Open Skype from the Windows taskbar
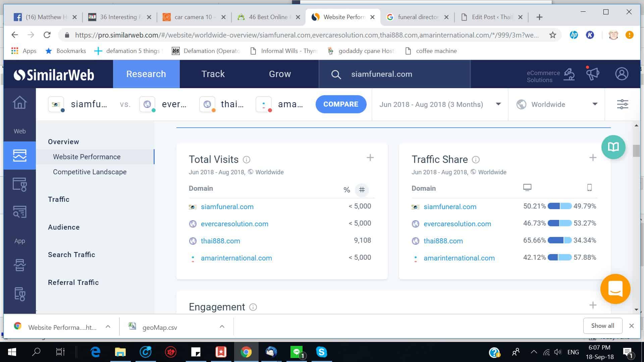The image size is (644, 362). pos(321,352)
